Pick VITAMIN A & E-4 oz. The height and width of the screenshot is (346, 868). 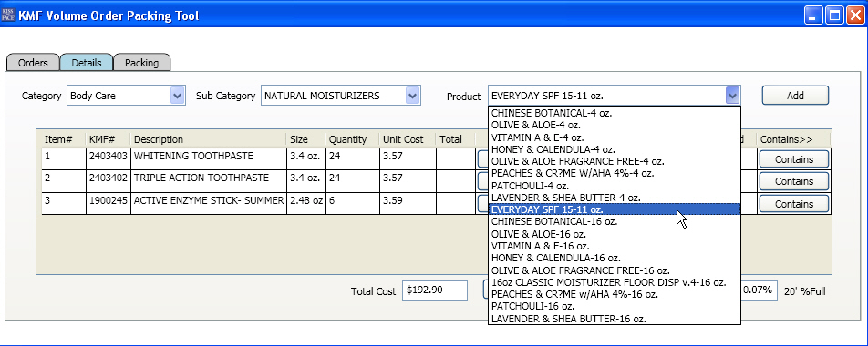pos(614,137)
